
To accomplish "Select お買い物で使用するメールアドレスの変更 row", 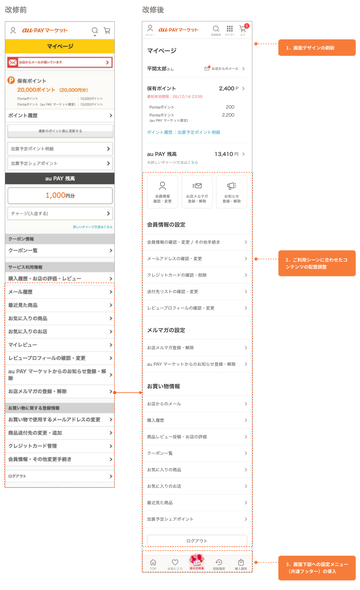I will pos(60,420).
